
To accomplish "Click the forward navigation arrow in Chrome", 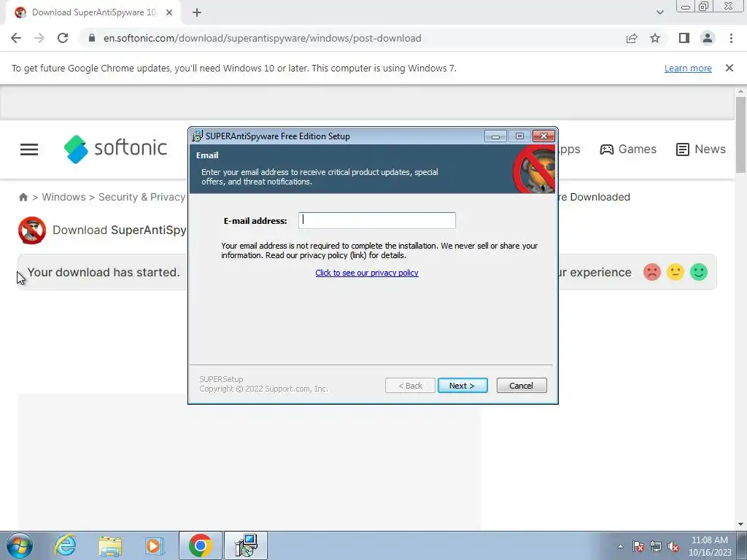I will [x=39, y=38].
